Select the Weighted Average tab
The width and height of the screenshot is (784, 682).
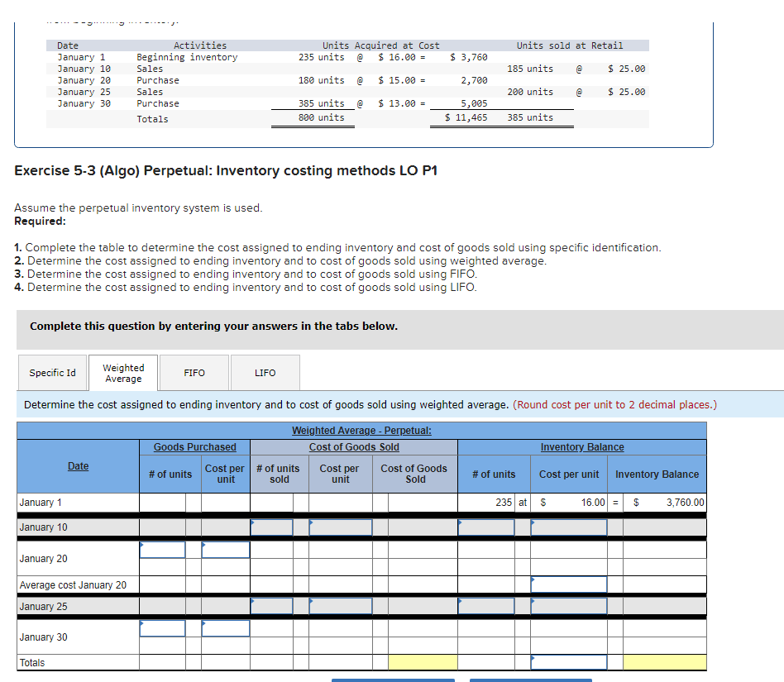[122, 372]
